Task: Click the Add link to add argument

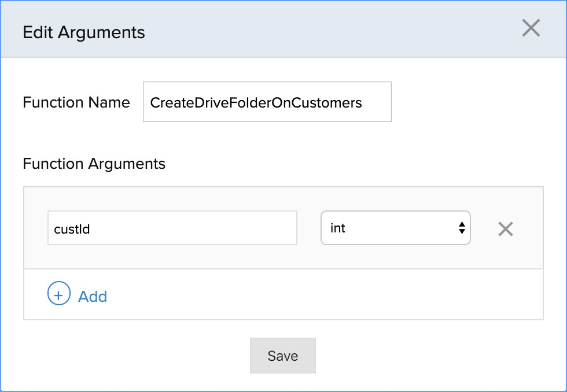Action: click(x=93, y=297)
